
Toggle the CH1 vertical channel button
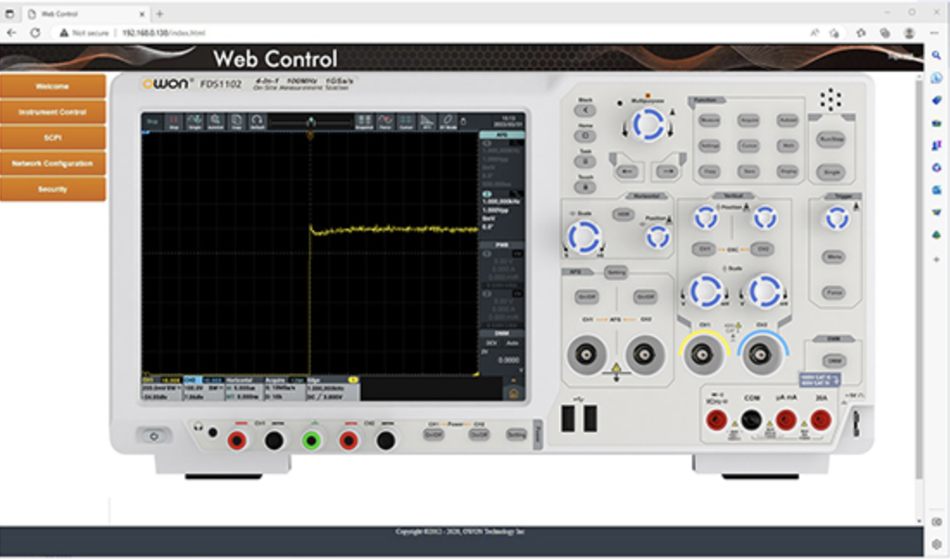tap(705, 249)
